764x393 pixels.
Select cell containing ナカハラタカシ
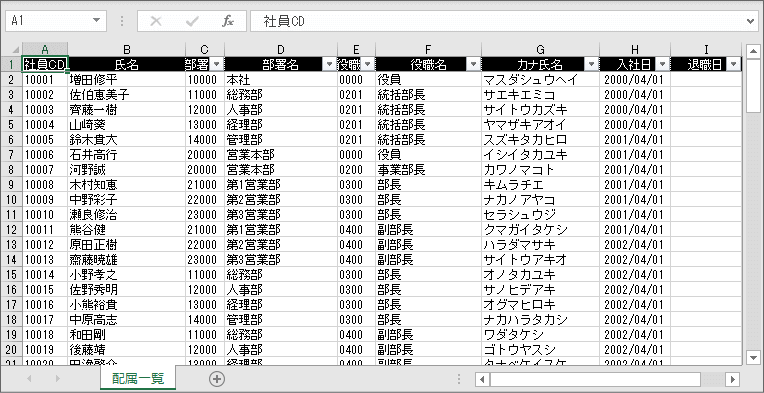tap(540, 319)
